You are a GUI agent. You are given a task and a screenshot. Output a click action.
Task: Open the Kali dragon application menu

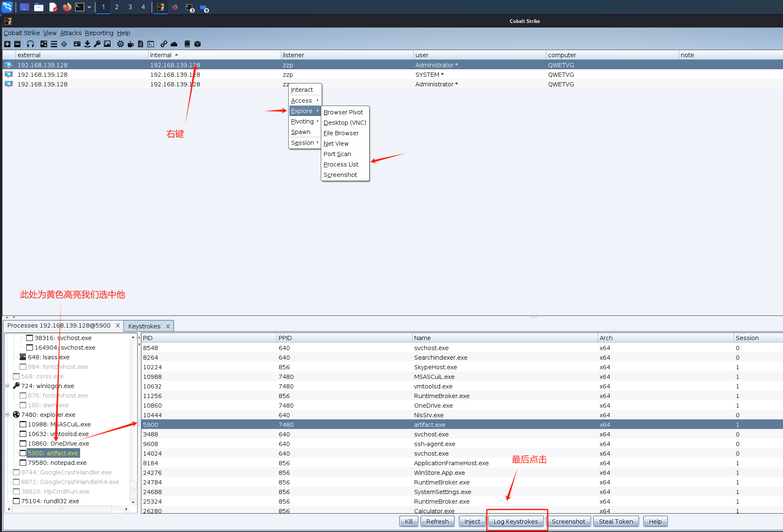[x=7, y=7]
